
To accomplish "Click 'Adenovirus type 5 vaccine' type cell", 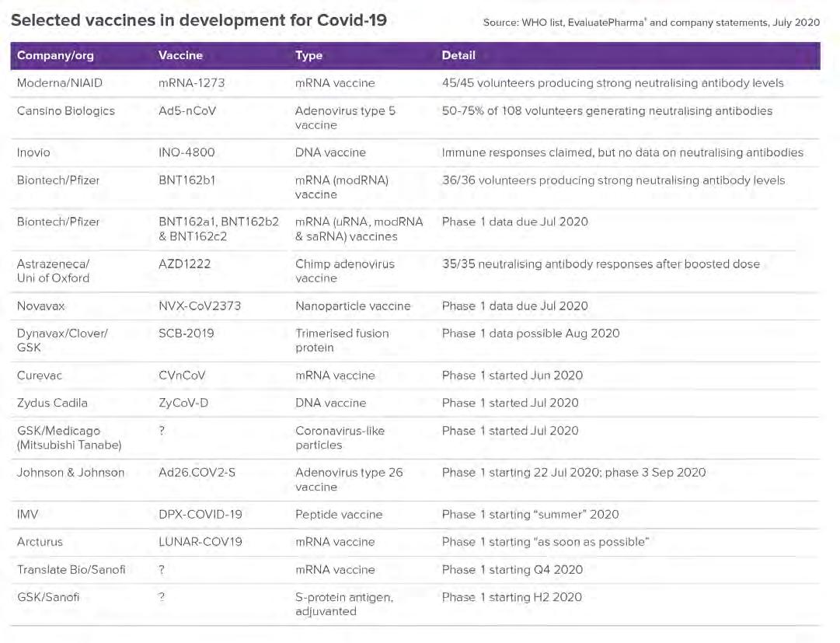I will (x=345, y=118).
